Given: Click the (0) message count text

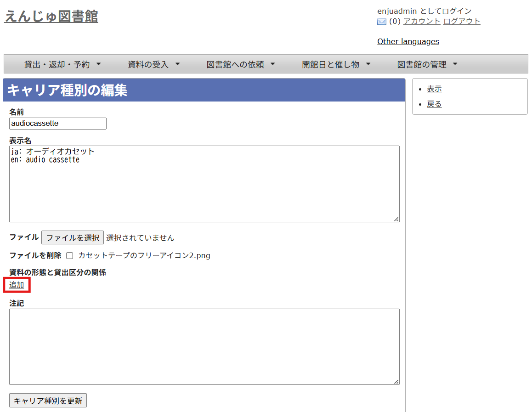Looking at the screenshot, I should (395, 22).
